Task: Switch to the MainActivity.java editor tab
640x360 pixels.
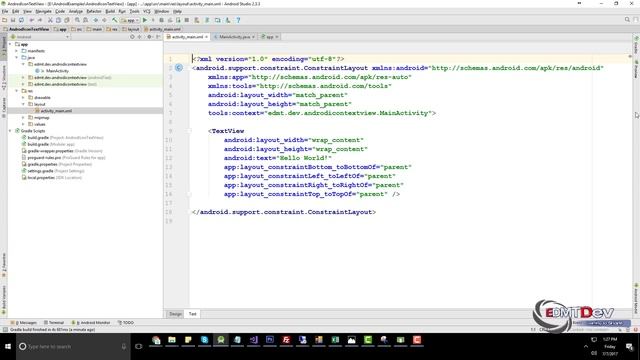Action: [x=234, y=37]
